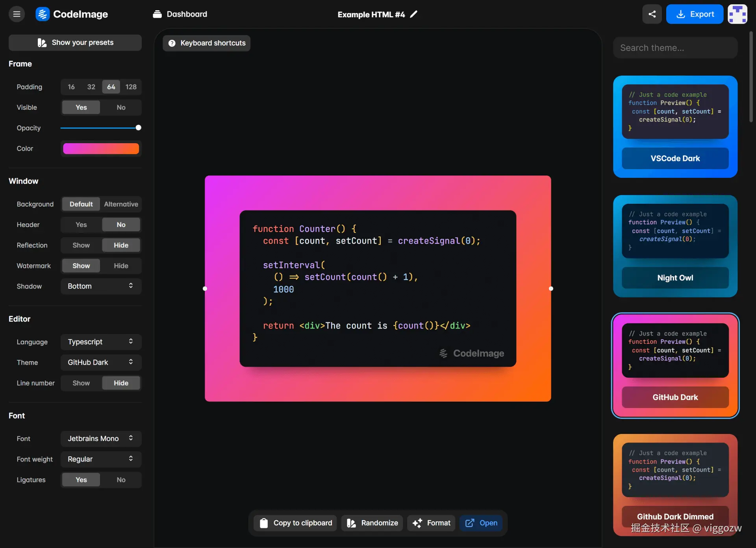Click the Format sparkle button
Screen dimensions: 756x548
point(431,523)
